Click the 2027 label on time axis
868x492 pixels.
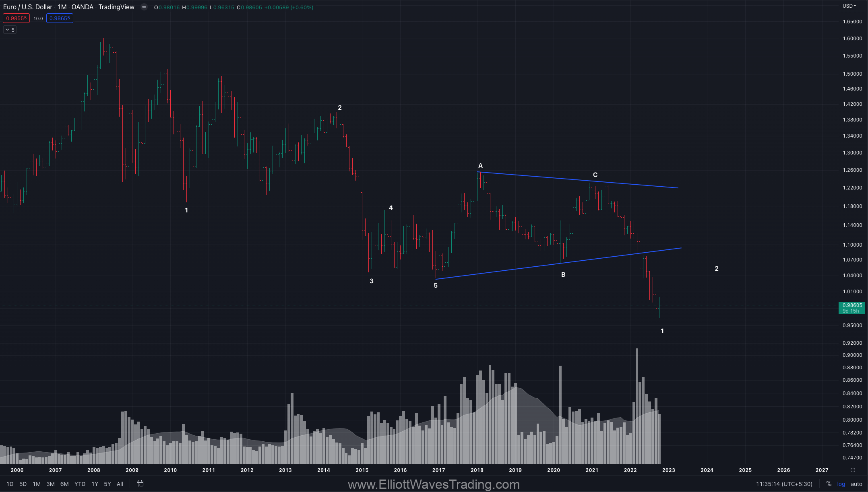point(822,470)
